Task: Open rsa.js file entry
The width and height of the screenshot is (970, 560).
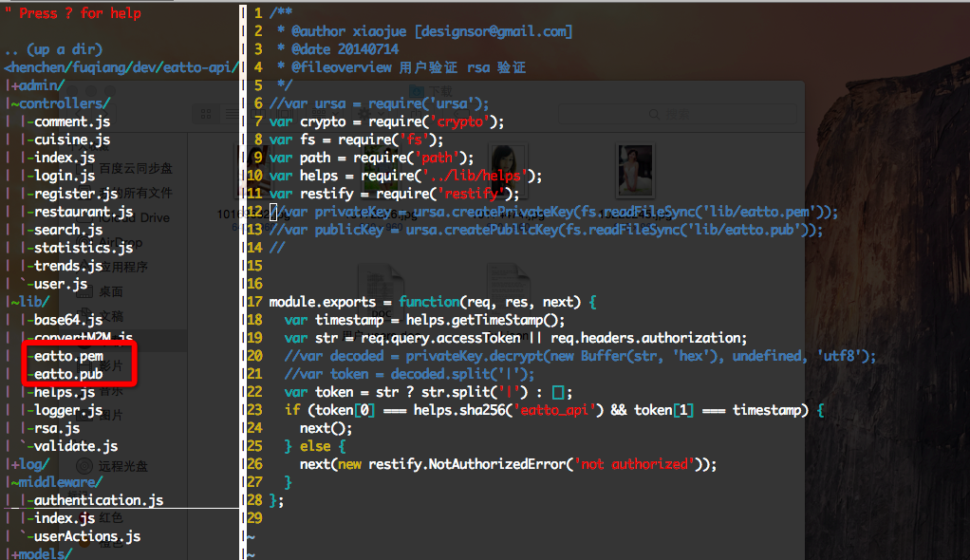Action: 57,427
